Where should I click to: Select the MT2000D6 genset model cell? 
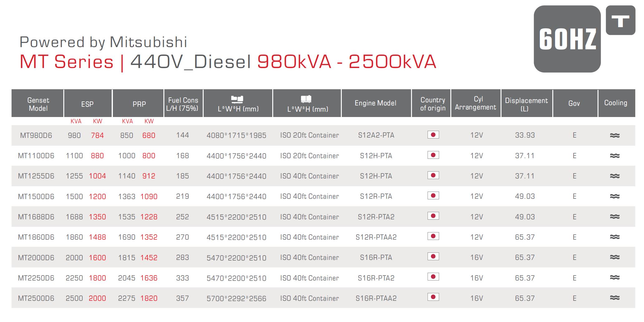[x=36, y=258]
